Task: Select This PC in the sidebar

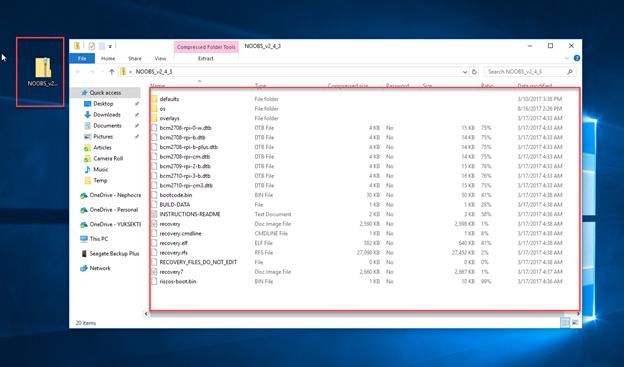Action: point(99,239)
